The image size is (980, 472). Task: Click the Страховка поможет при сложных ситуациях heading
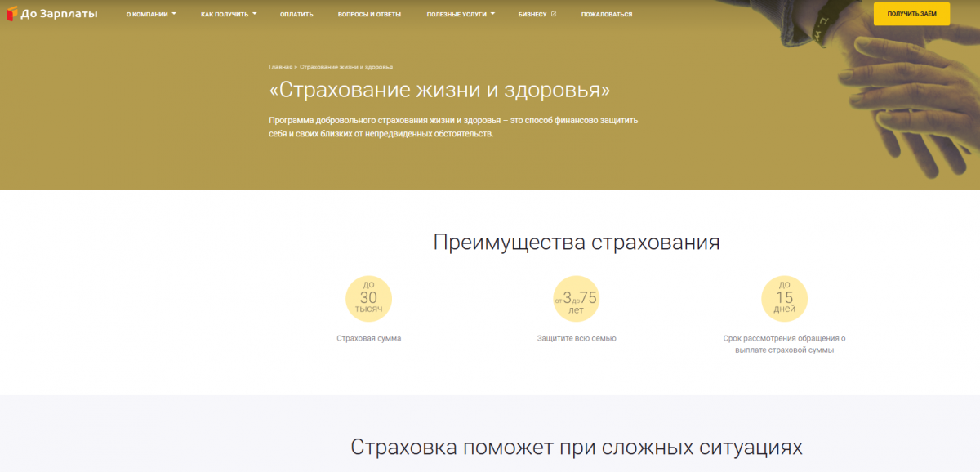[577, 447]
